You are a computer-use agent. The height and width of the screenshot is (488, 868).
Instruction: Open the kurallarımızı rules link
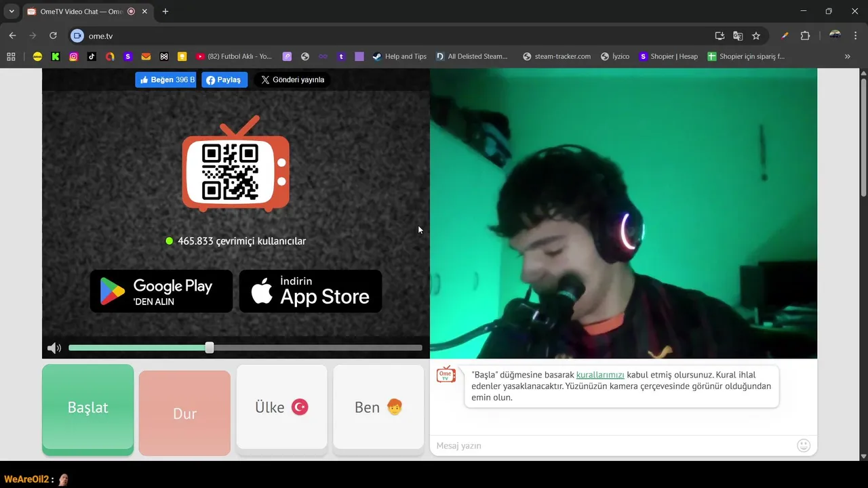(x=600, y=375)
